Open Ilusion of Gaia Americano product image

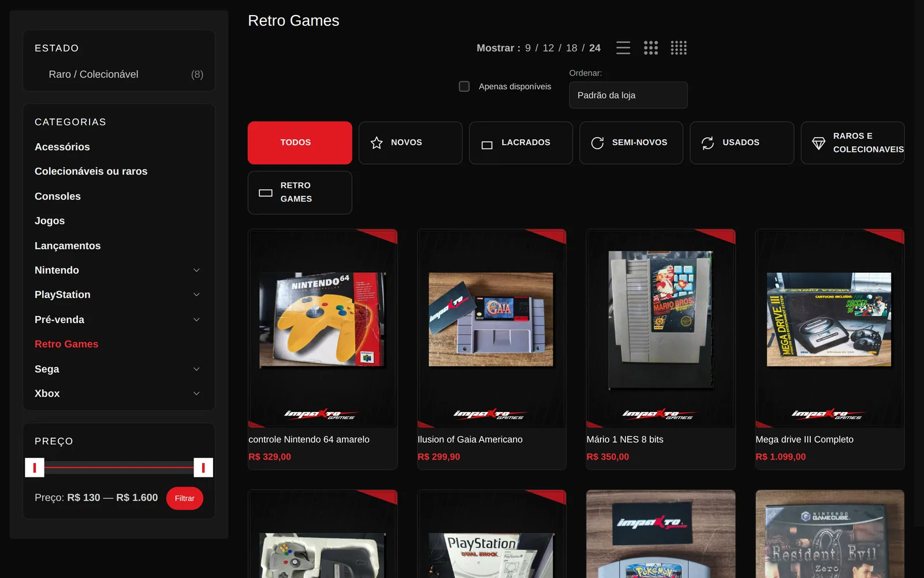(491, 328)
